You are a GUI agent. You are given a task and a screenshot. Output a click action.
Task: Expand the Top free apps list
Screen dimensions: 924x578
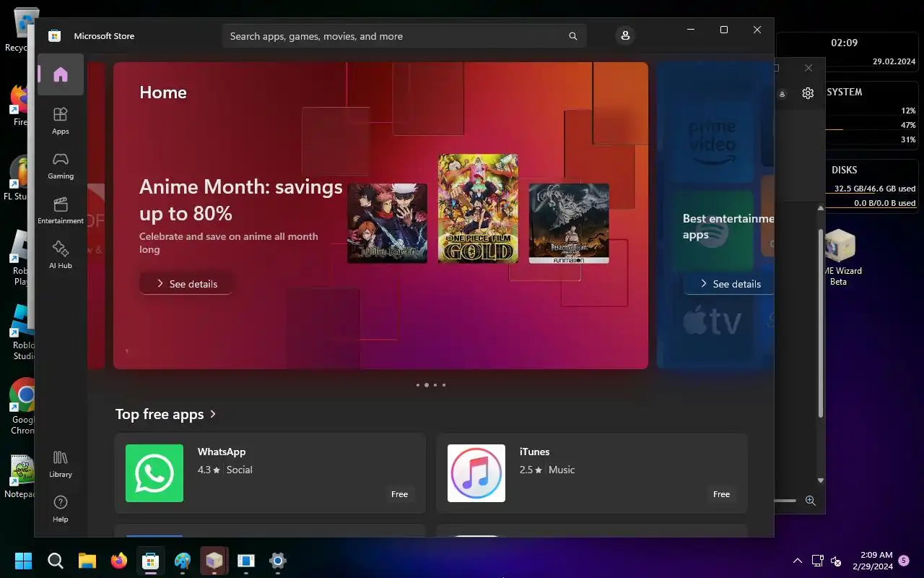pyautogui.click(x=166, y=414)
